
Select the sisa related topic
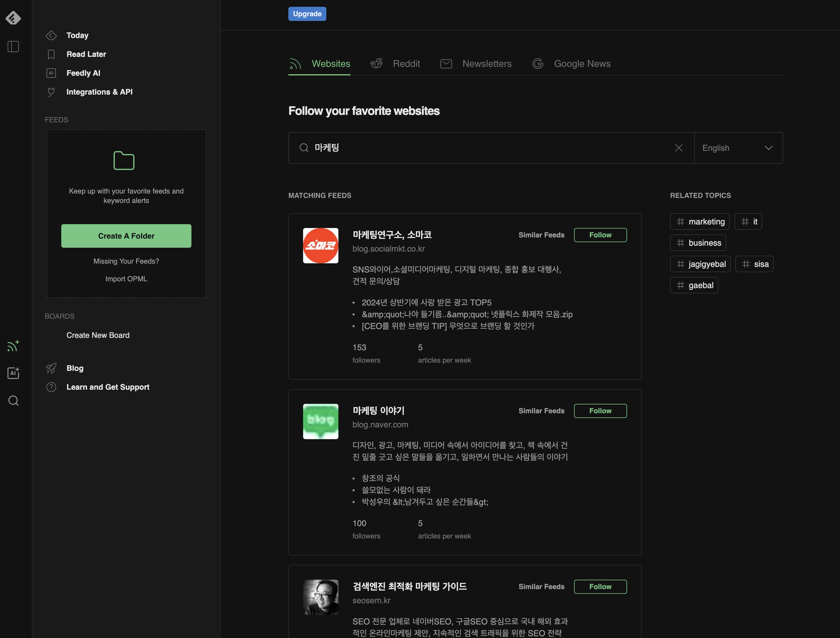click(x=755, y=264)
